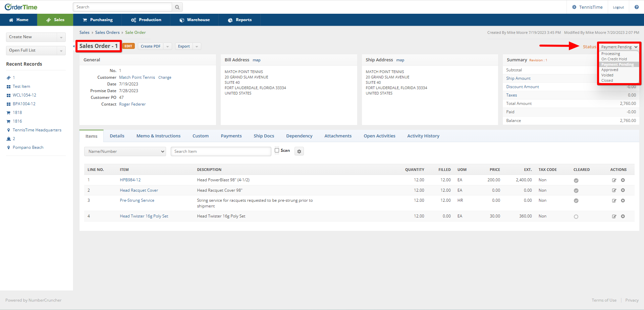The width and height of the screenshot is (644, 310).
Task: Select On Credit Hold status option
Action: click(614, 59)
